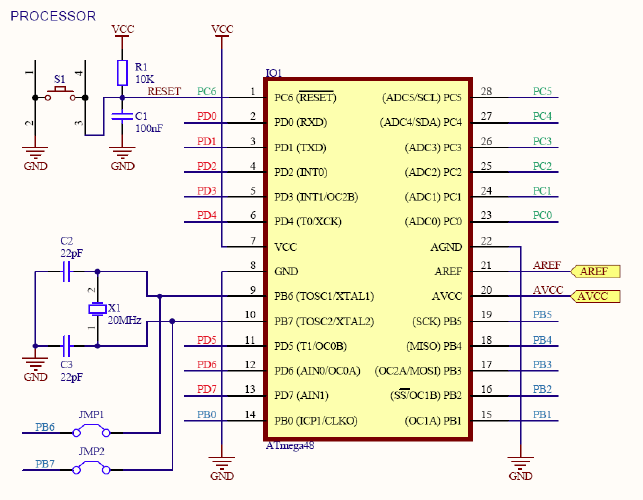Image resolution: width=643 pixels, height=500 pixels.
Task: Select the PD0 (RXD) pin label
Action: click(x=300, y=123)
